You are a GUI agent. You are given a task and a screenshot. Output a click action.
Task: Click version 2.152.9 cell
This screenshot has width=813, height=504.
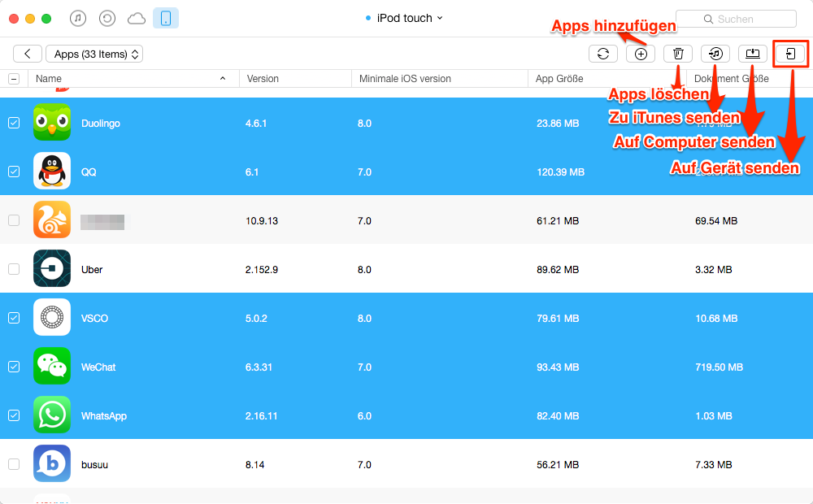click(262, 270)
